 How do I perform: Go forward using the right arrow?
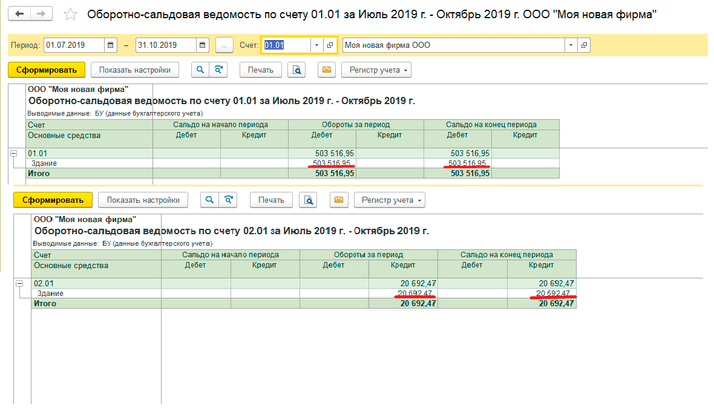[42, 16]
